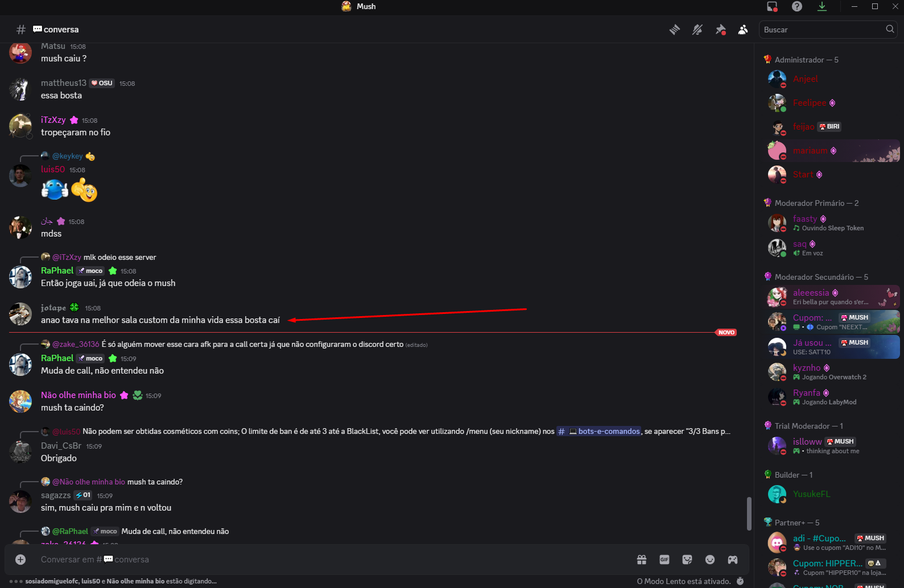Viewport: 904px width, 588px height.
Task: Open member islloww in Trial Moderador
Action: coord(833,446)
